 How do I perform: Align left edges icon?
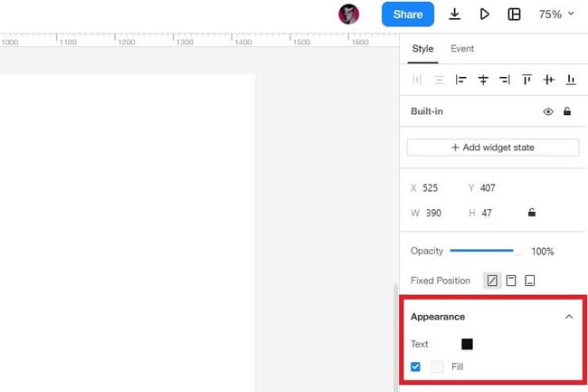(460, 80)
